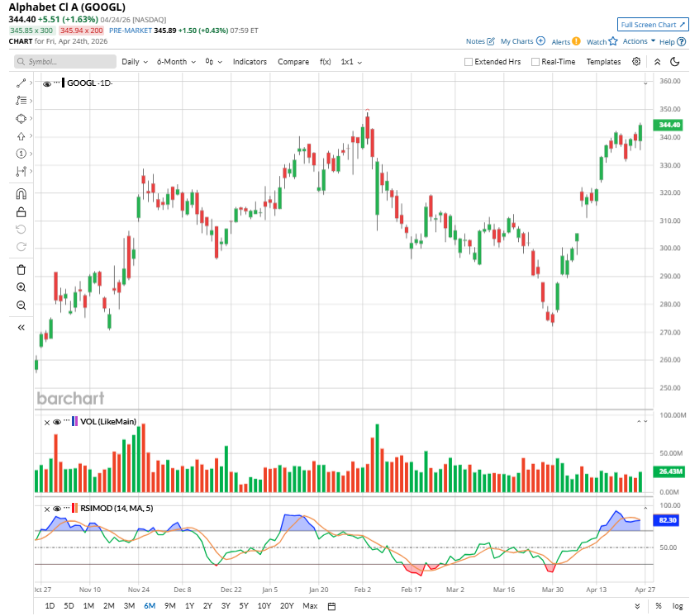The height and width of the screenshot is (616, 690).
Task: Hide the GOOGL series with eye icon
Action: (47, 83)
